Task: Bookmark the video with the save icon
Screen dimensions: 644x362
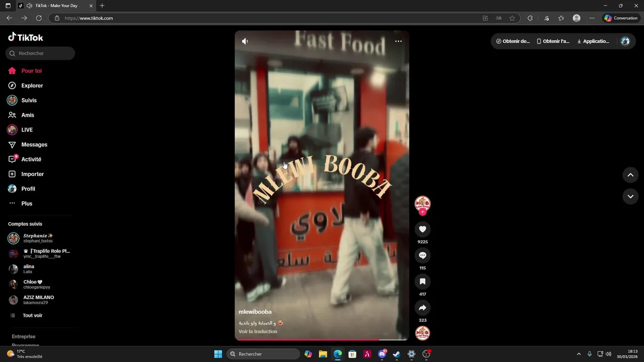Action: pos(423,282)
